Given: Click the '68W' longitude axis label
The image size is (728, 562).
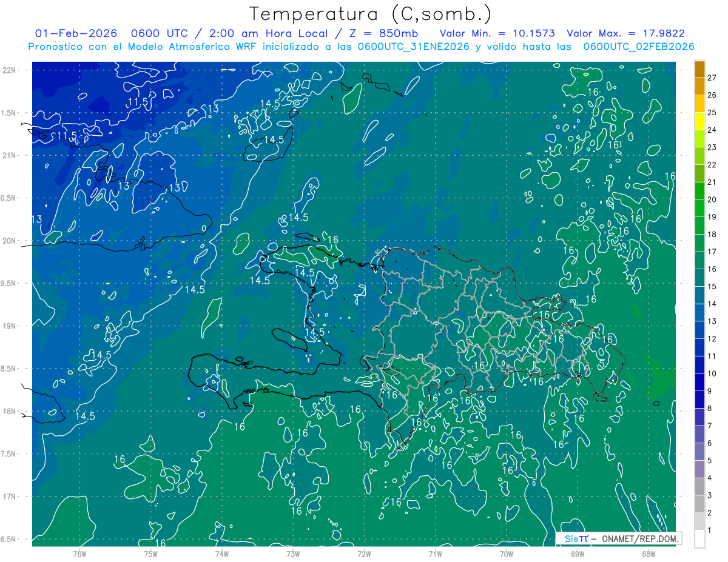Looking at the screenshot, I should (649, 554).
